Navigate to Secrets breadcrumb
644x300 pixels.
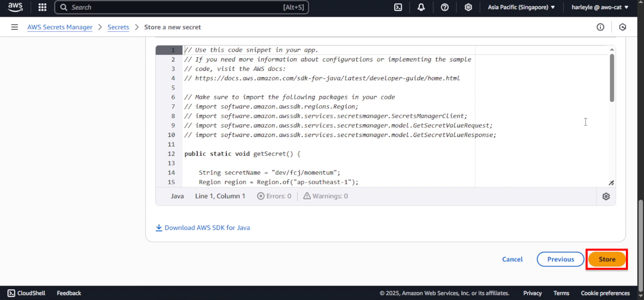tap(118, 27)
